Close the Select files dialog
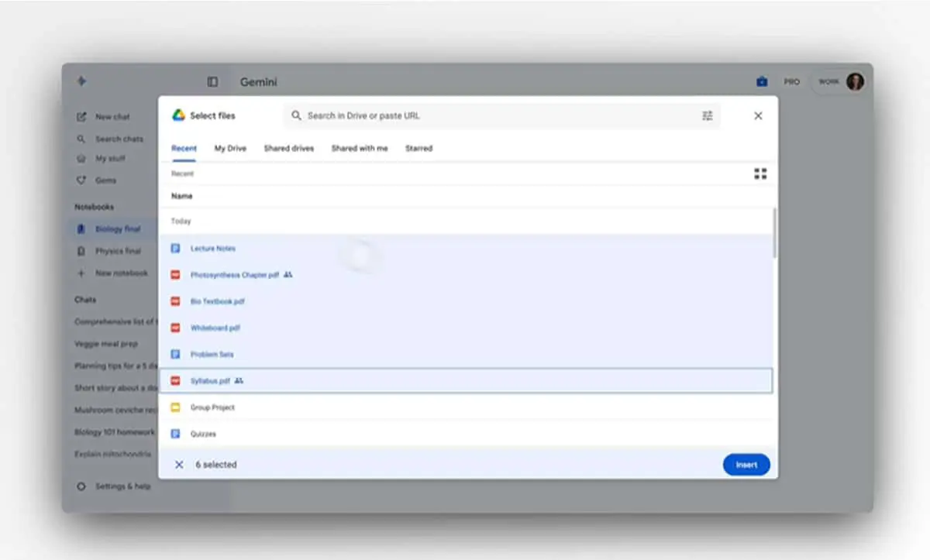This screenshot has width=930, height=560. [758, 115]
